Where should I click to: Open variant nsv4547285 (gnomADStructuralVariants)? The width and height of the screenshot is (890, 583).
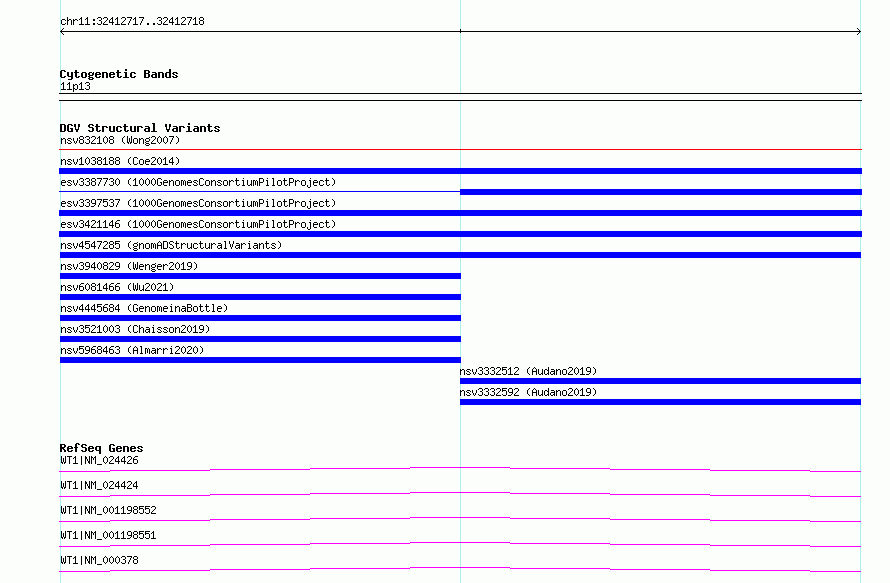click(x=171, y=245)
